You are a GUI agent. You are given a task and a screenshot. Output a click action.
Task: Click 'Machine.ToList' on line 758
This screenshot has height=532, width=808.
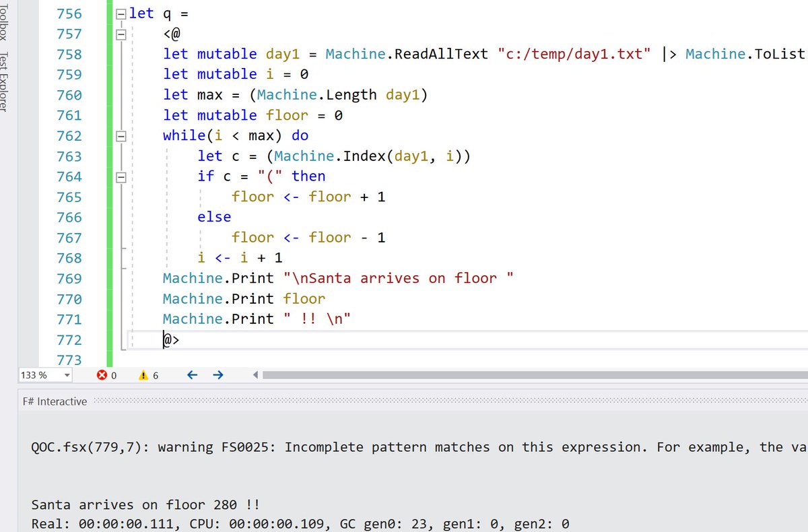(745, 54)
